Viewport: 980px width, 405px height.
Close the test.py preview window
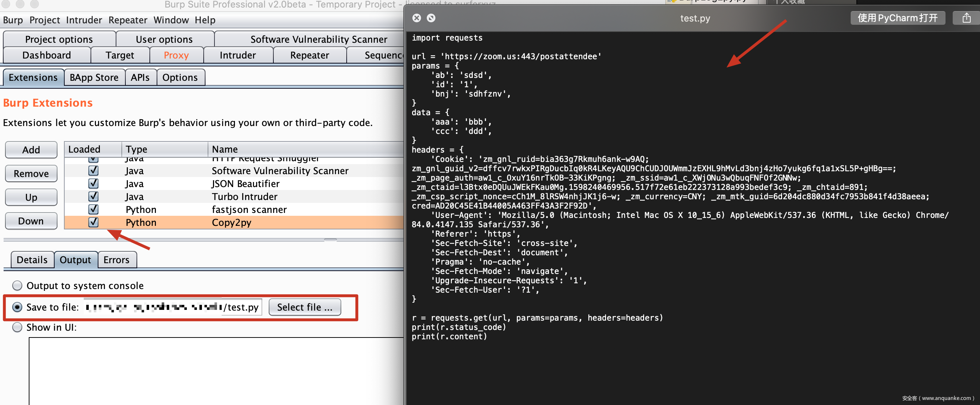pos(417,18)
